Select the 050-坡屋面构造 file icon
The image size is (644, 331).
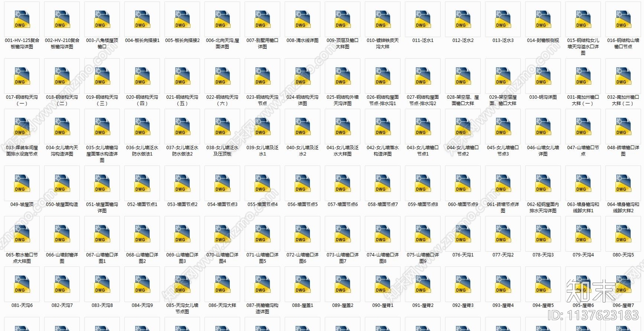point(62,183)
